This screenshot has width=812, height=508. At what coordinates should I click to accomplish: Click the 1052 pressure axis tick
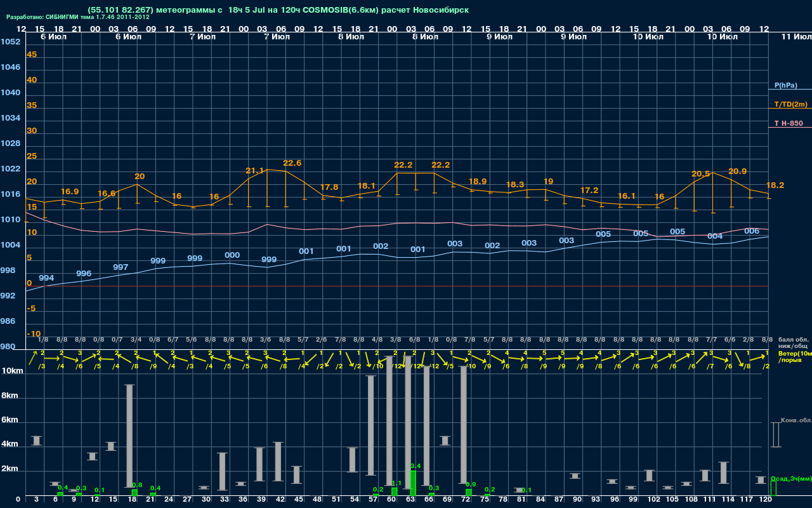click(10, 42)
